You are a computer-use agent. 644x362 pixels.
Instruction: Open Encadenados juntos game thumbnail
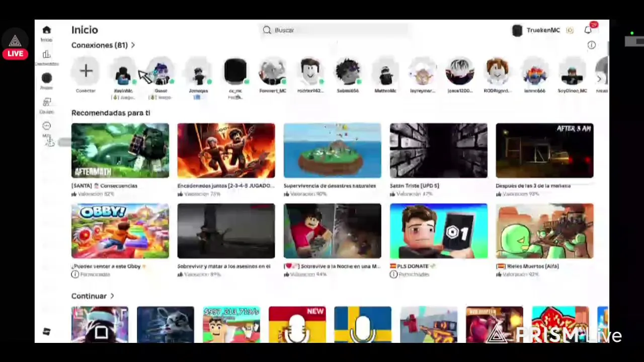[226, 150]
